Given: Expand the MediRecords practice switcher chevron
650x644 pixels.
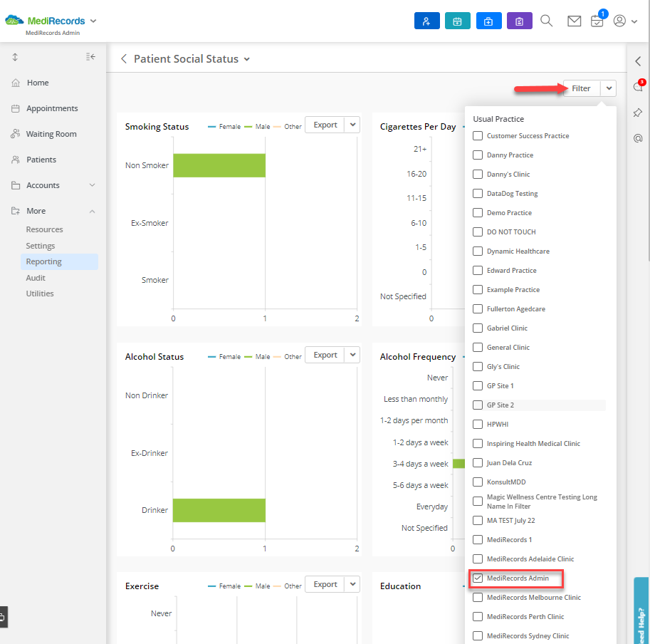Looking at the screenshot, I should click(x=93, y=21).
